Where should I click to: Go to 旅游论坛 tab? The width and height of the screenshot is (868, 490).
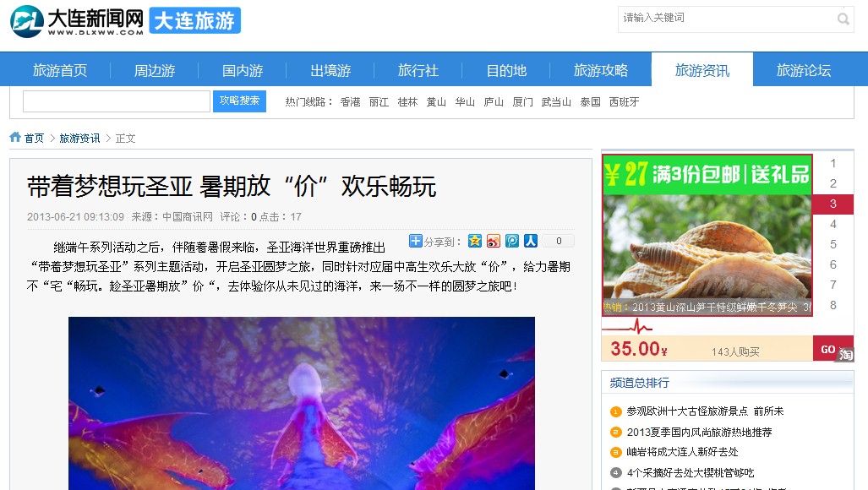coord(803,70)
